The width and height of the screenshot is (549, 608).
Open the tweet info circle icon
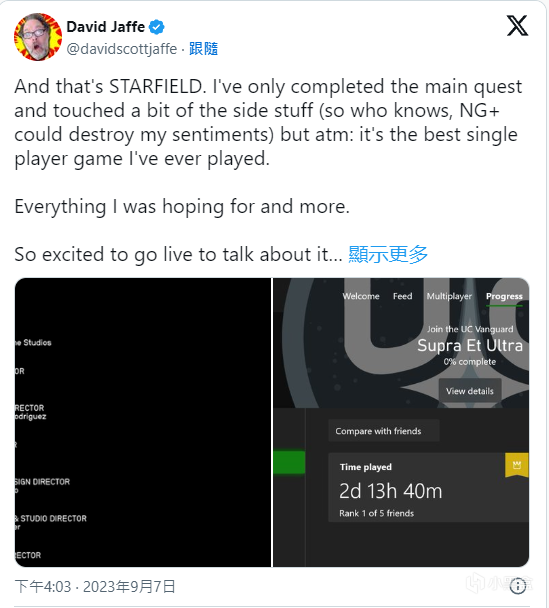coord(518,586)
